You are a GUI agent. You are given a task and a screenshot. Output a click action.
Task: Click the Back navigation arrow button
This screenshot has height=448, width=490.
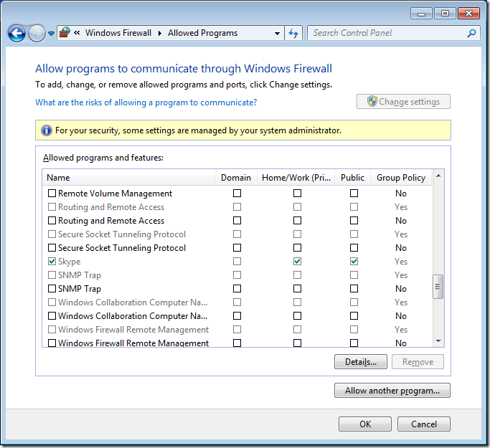coord(17,33)
